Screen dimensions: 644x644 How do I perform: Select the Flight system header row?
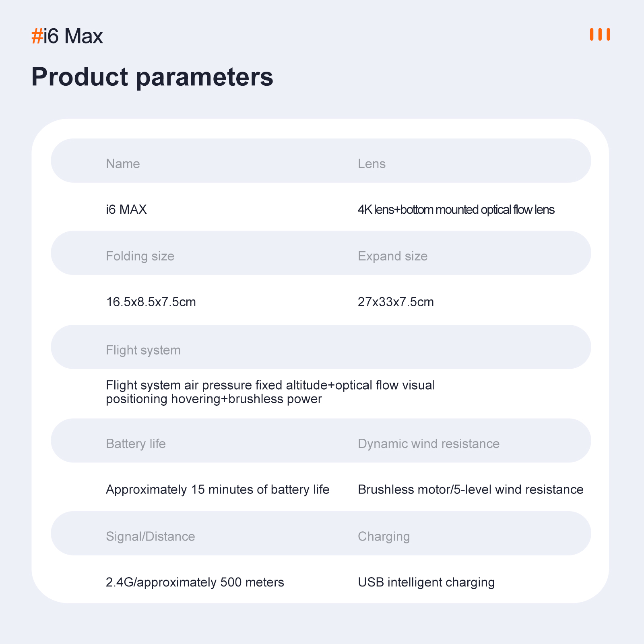pyautogui.click(x=321, y=347)
